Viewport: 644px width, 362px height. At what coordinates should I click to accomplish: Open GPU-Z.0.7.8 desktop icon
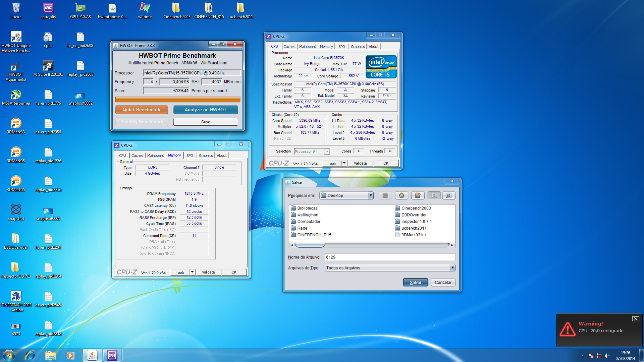click(x=80, y=10)
